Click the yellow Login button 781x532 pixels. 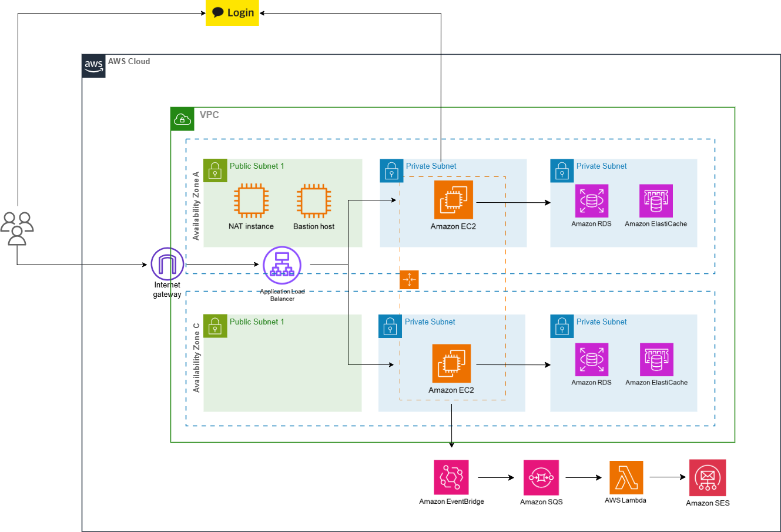tap(232, 13)
